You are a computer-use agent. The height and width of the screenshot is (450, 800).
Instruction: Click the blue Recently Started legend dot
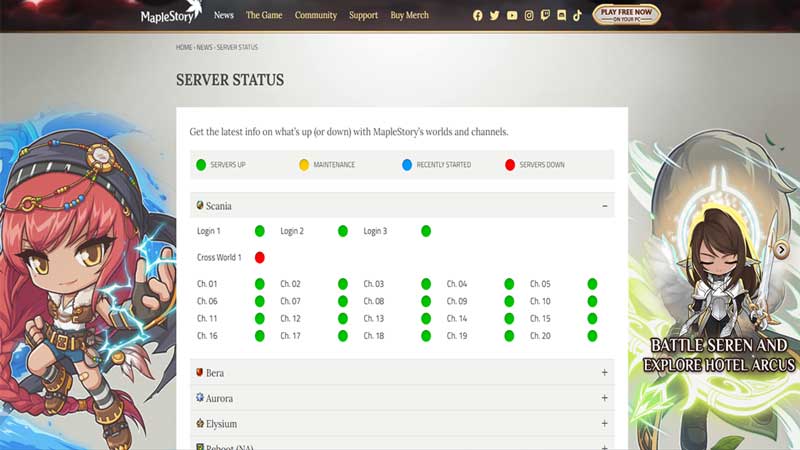click(407, 165)
